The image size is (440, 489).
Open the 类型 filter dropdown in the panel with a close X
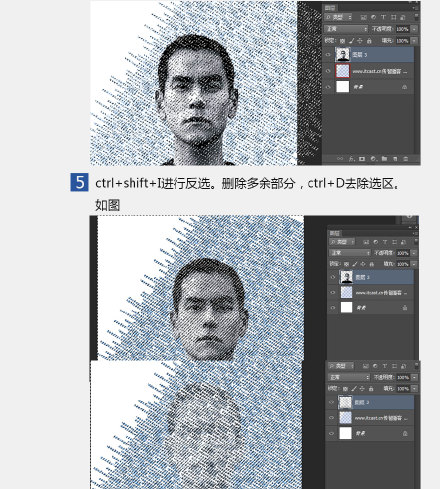[342, 242]
